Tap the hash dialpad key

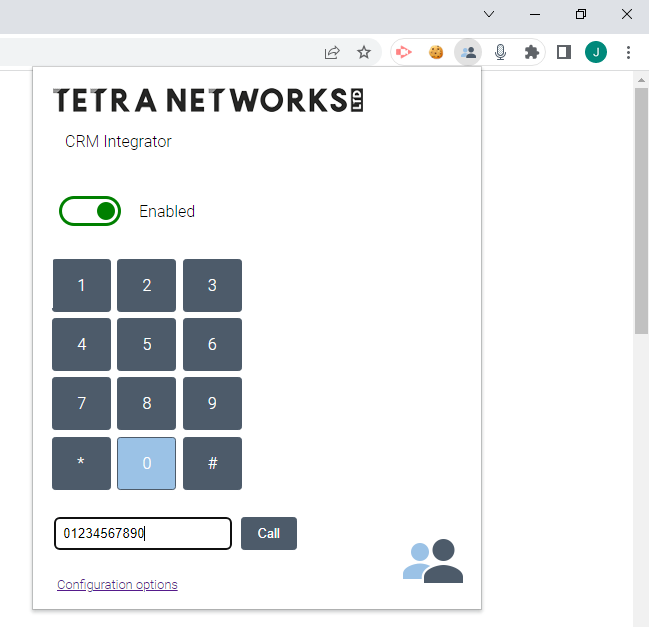click(x=212, y=463)
